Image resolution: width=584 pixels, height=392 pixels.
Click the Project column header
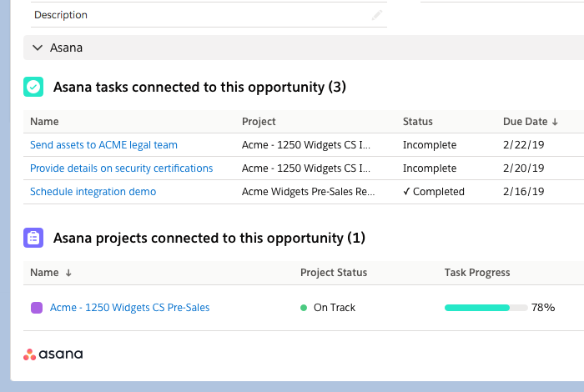click(x=259, y=122)
